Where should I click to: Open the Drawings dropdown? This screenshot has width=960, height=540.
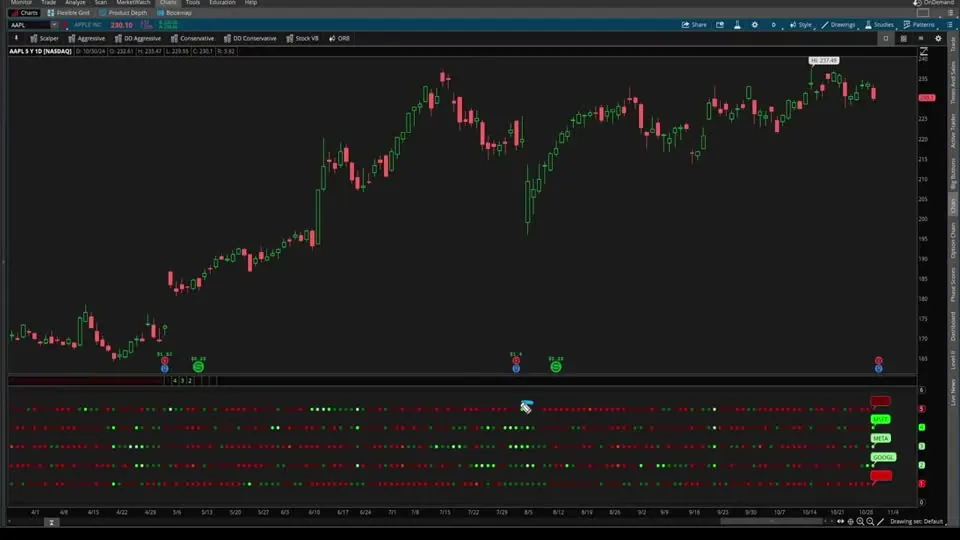point(838,25)
